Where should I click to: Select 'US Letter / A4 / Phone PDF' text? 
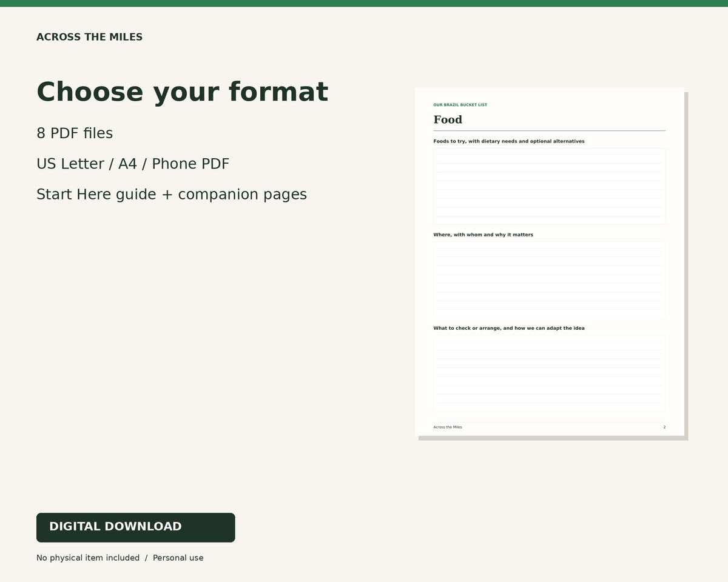pos(133,164)
